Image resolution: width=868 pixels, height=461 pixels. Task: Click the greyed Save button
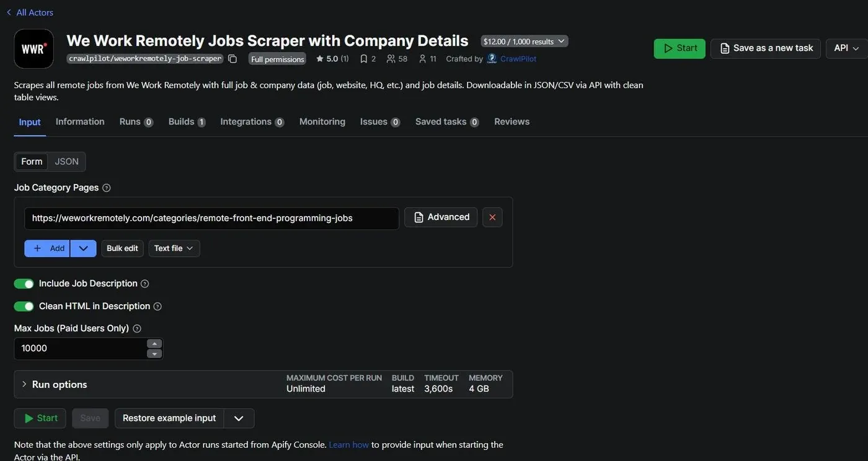(x=90, y=418)
